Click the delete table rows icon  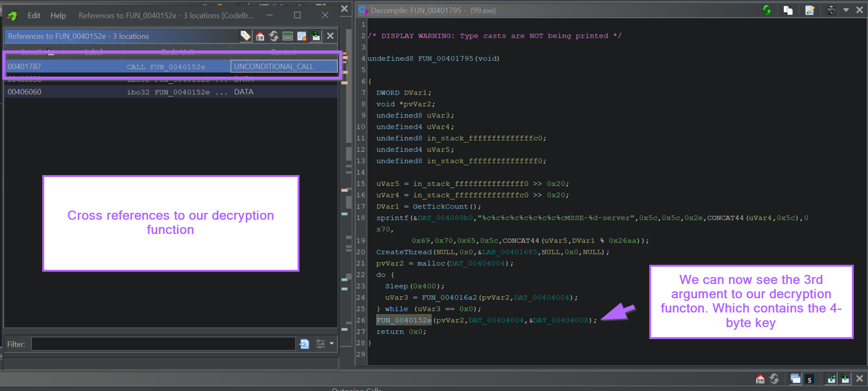[302, 36]
